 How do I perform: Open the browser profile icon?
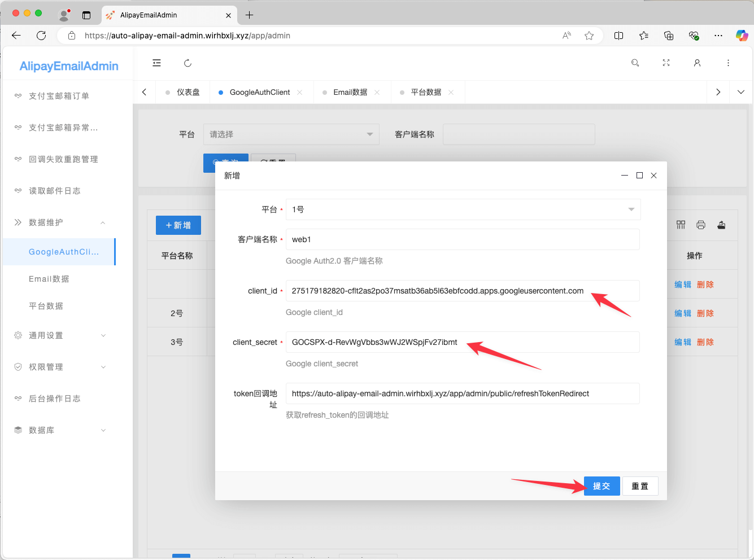pyautogui.click(x=64, y=15)
